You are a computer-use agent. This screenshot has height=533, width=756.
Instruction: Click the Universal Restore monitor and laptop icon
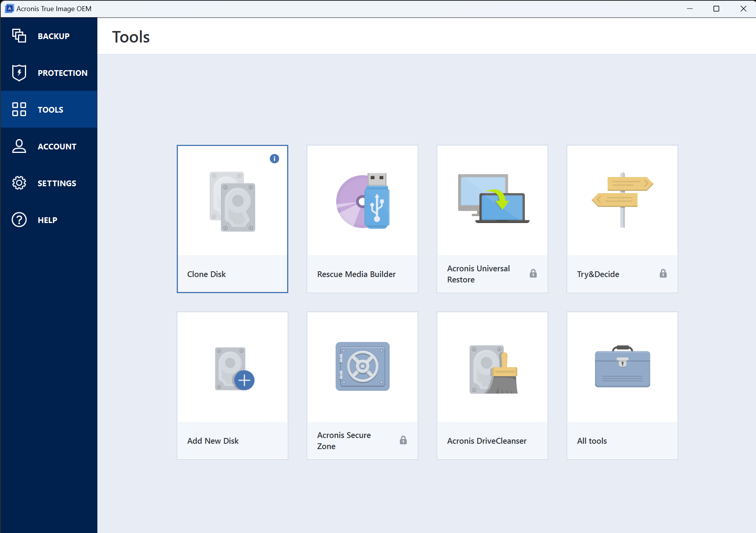pos(493,198)
